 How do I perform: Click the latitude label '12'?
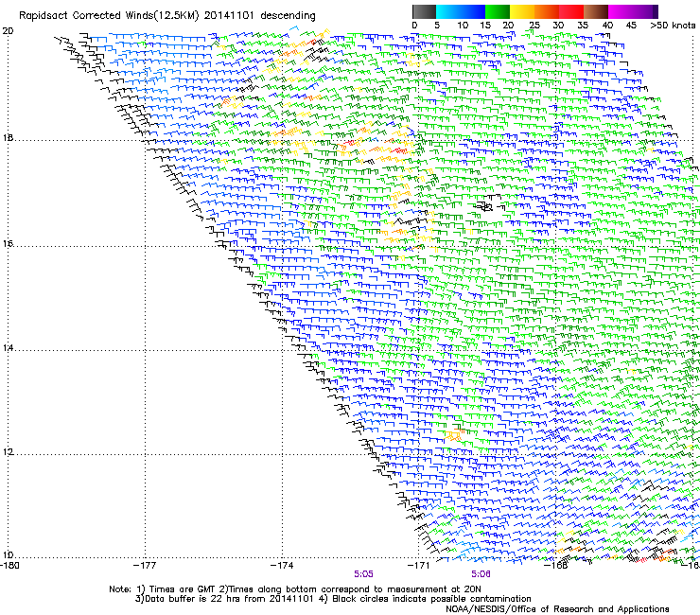point(8,452)
